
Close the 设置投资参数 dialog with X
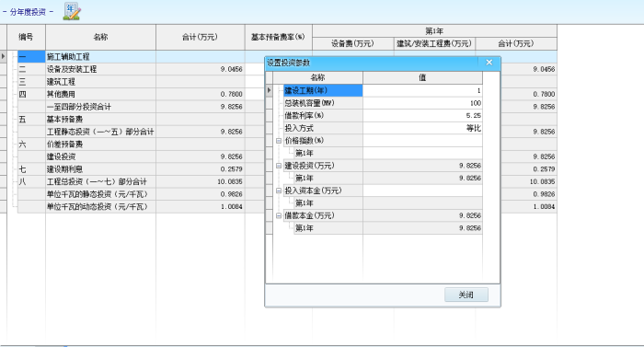coord(489,63)
